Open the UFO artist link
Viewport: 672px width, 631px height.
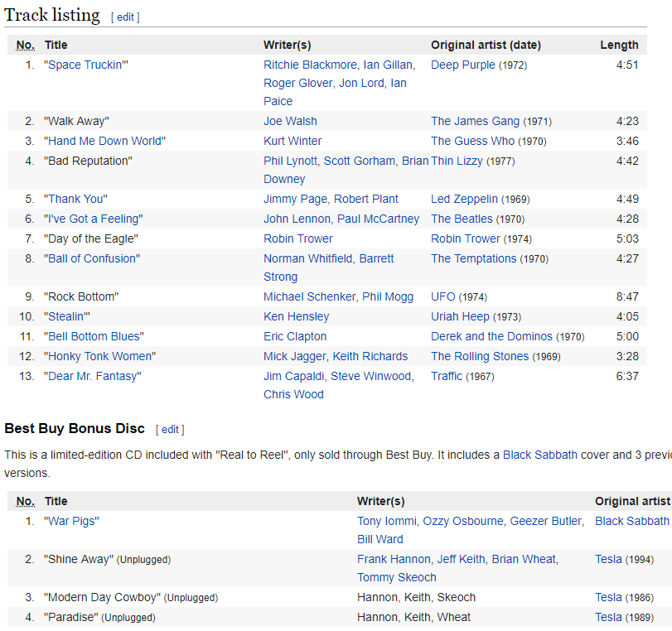(443, 296)
